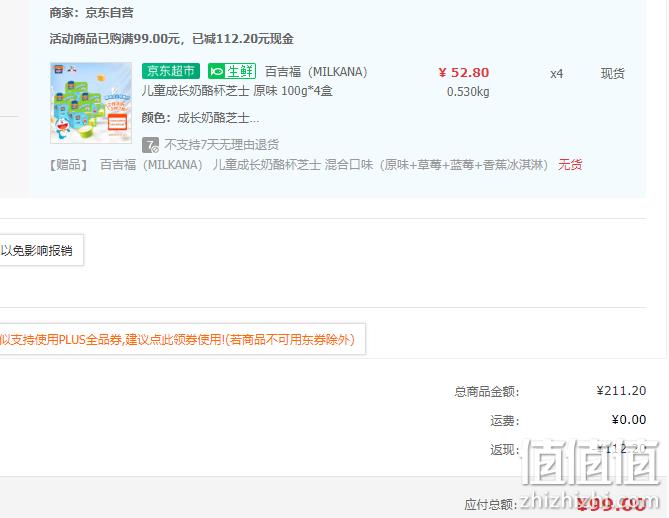Click the 现货 in-stock status
This screenshot has width=669, height=518.
coord(613,73)
